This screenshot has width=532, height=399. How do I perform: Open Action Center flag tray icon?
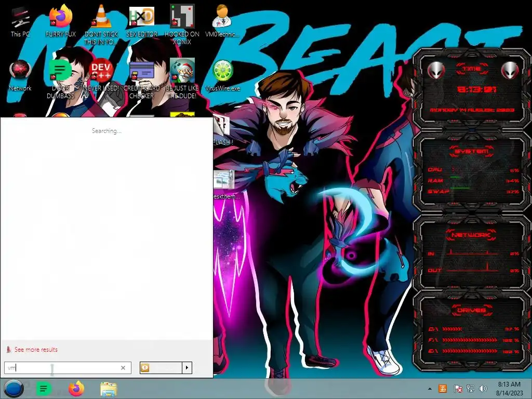pos(458,389)
